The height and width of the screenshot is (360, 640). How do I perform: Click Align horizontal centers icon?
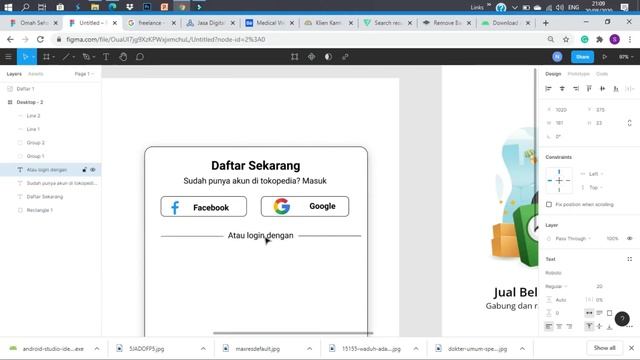tap(562, 89)
